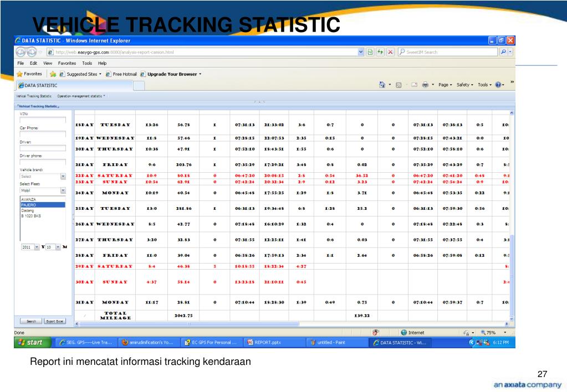Click the total mileage value 2042.75
Screen dimensions: 567x392
tap(183, 316)
